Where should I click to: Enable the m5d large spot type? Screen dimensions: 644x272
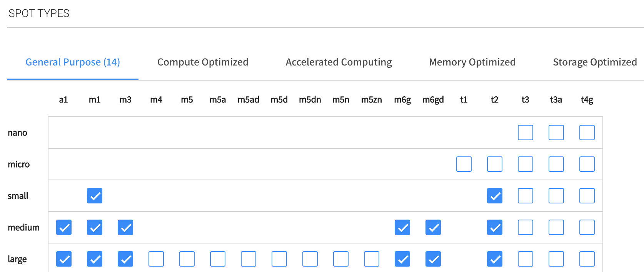point(279,259)
